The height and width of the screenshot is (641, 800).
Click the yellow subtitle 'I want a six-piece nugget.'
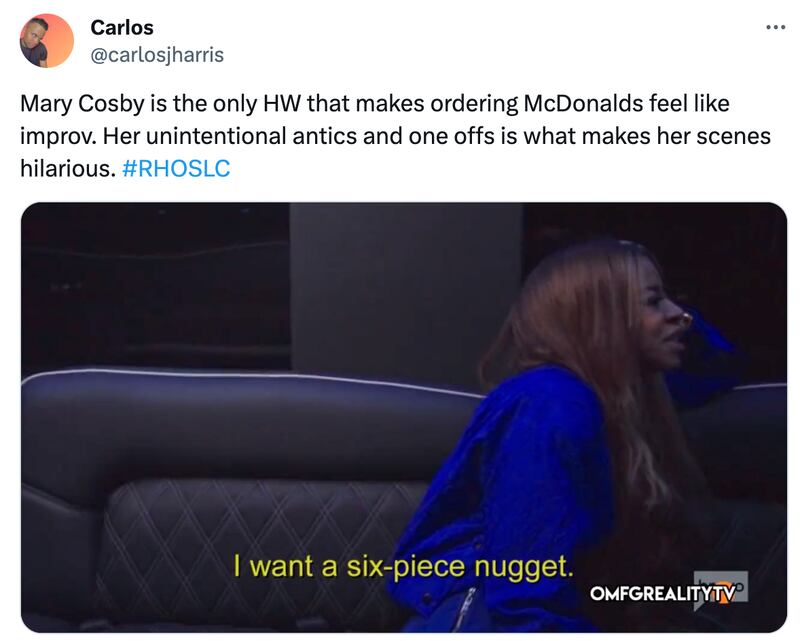[403, 566]
